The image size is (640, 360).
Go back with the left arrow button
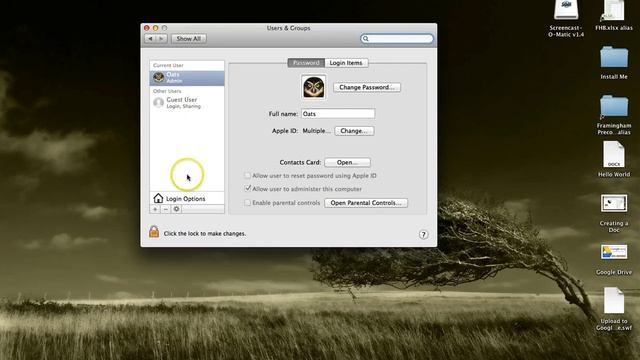151,38
